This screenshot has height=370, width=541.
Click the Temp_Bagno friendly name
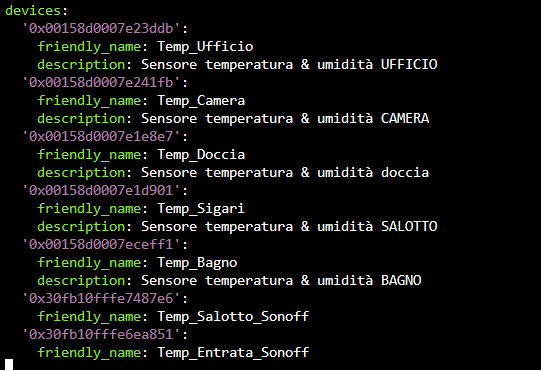point(197,263)
